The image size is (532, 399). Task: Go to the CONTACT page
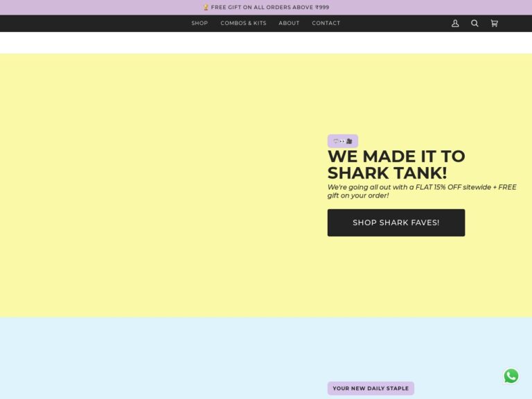326,23
